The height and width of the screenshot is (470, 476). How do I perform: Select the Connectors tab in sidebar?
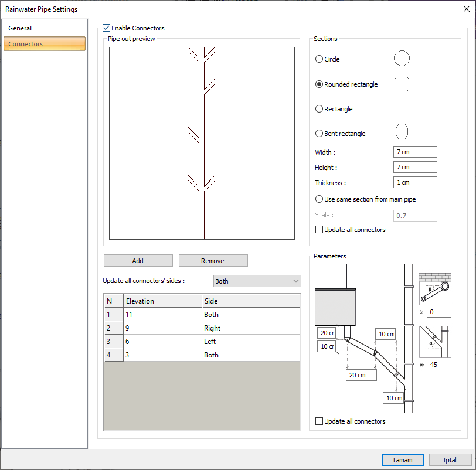[45, 44]
